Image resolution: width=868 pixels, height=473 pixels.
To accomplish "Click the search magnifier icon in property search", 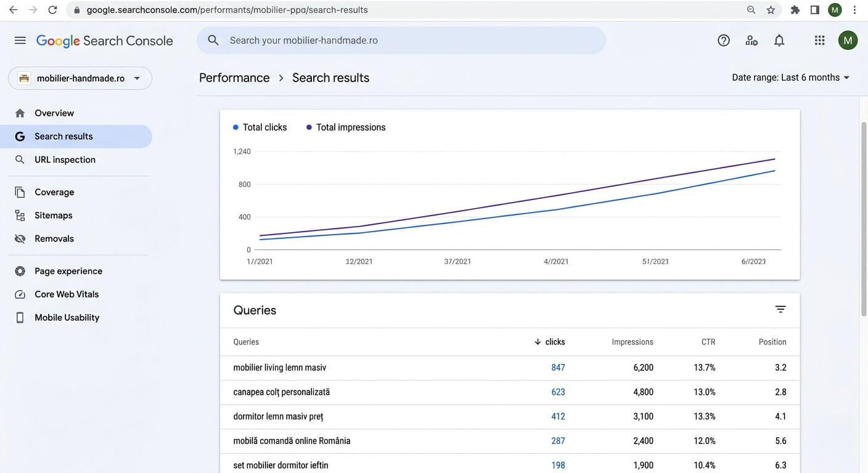I will point(213,41).
